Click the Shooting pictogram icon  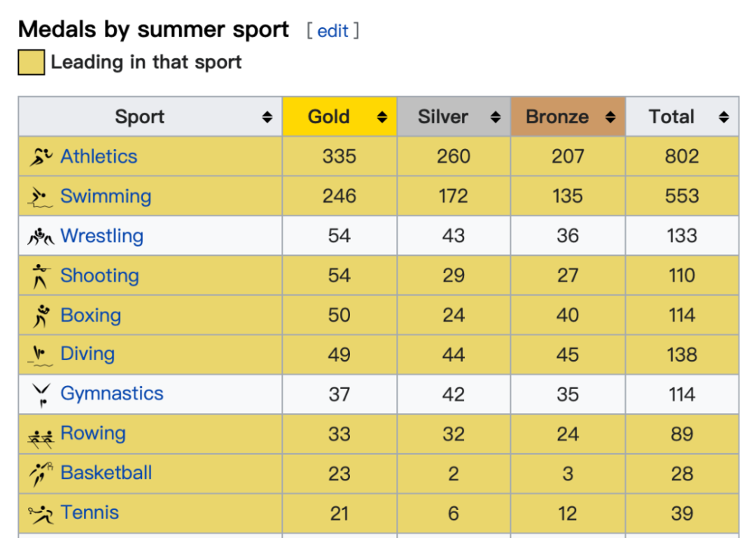coord(41,276)
